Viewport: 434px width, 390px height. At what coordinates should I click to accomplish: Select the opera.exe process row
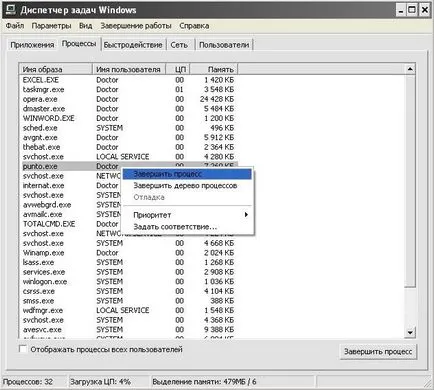pyautogui.click(x=128, y=99)
